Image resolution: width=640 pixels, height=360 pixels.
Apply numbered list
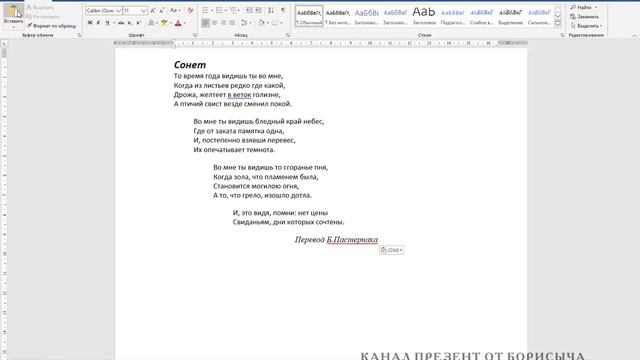(219, 10)
